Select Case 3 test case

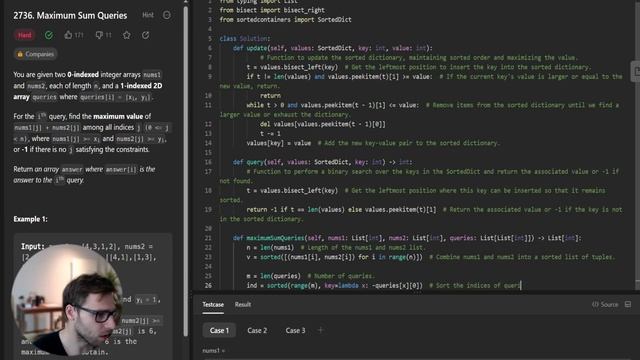coord(295,330)
